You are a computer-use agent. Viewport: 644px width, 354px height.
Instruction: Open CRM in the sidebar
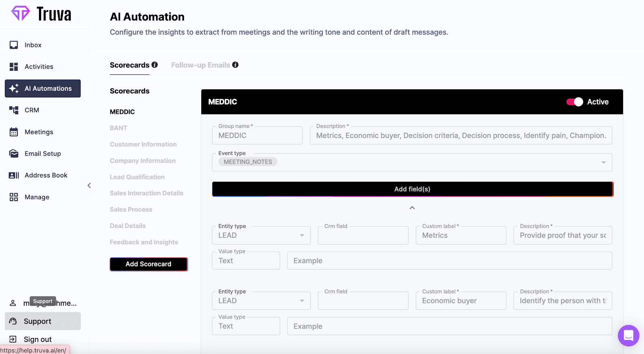pos(43,110)
